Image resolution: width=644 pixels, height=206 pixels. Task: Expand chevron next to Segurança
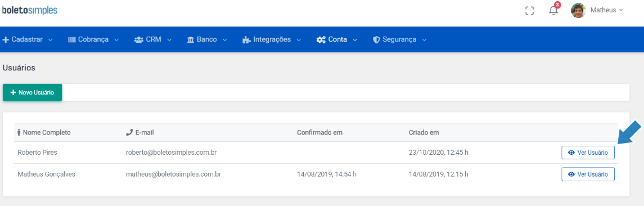click(424, 40)
